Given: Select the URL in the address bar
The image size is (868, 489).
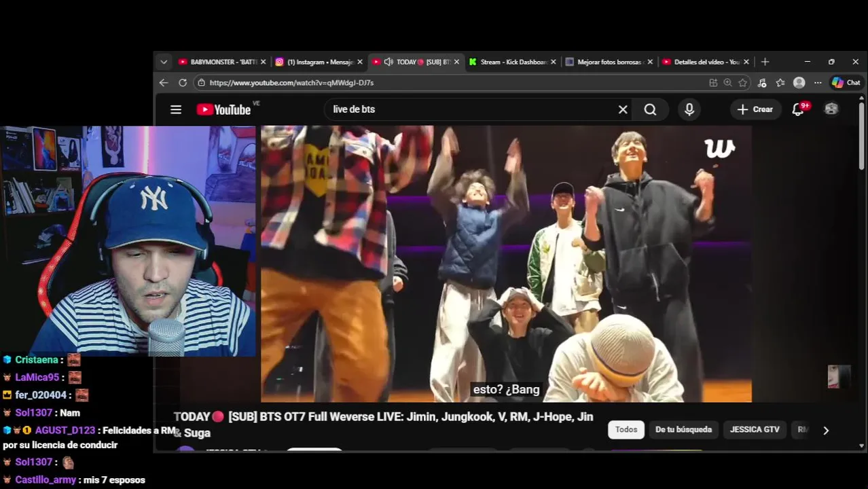Looking at the screenshot, I should [x=291, y=82].
